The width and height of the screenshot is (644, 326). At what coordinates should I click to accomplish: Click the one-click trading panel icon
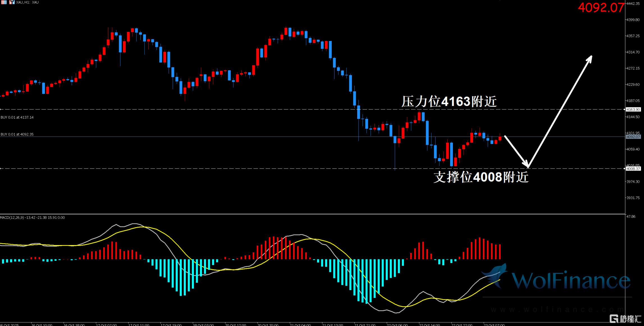[x=12, y=2]
